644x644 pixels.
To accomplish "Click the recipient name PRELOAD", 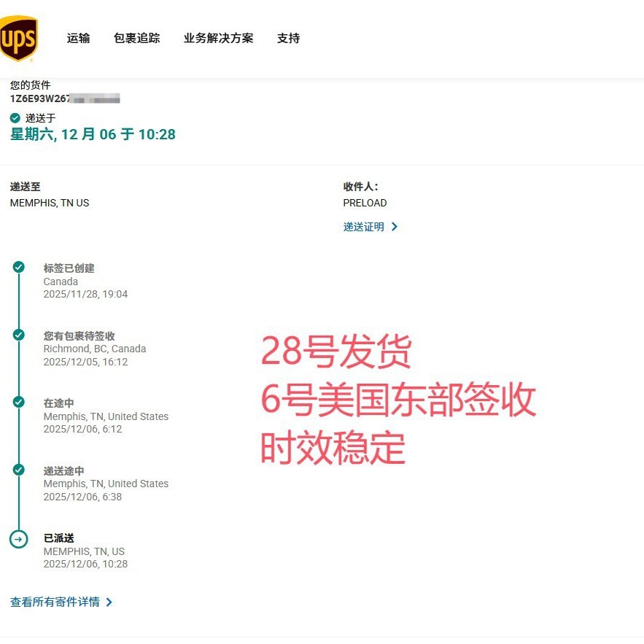I will pos(365,203).
